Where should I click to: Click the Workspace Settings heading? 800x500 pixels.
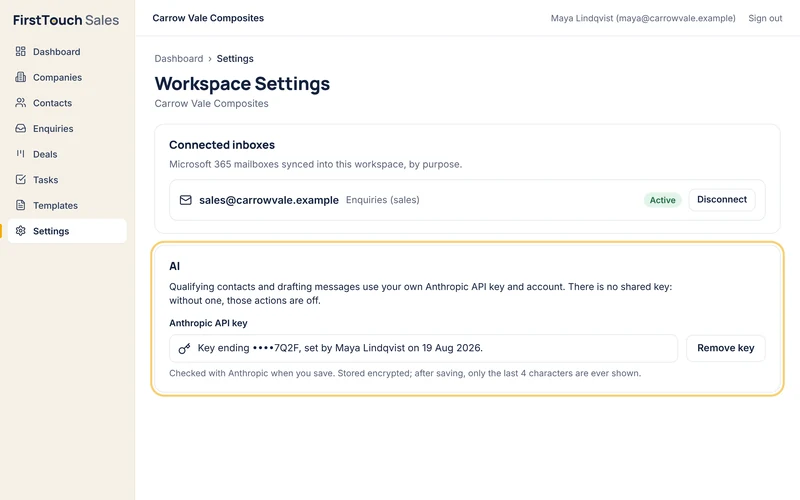(242, 84)
